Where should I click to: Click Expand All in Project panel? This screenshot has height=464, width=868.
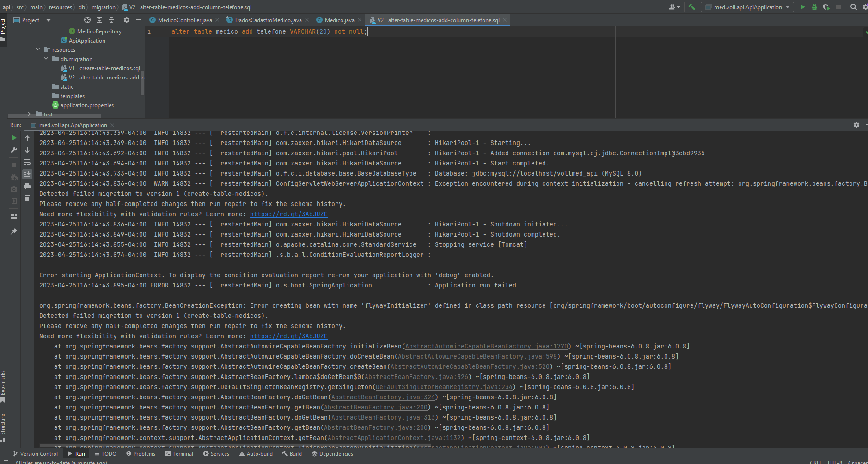(x=99, y=20)
